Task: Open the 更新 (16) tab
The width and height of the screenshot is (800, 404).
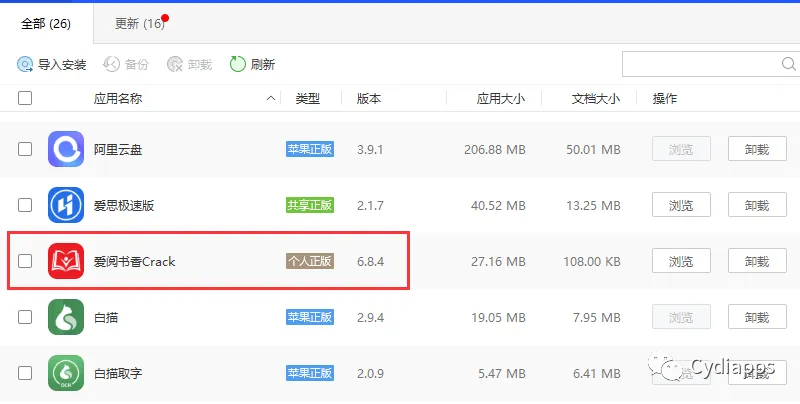Action: coord(140,23)
